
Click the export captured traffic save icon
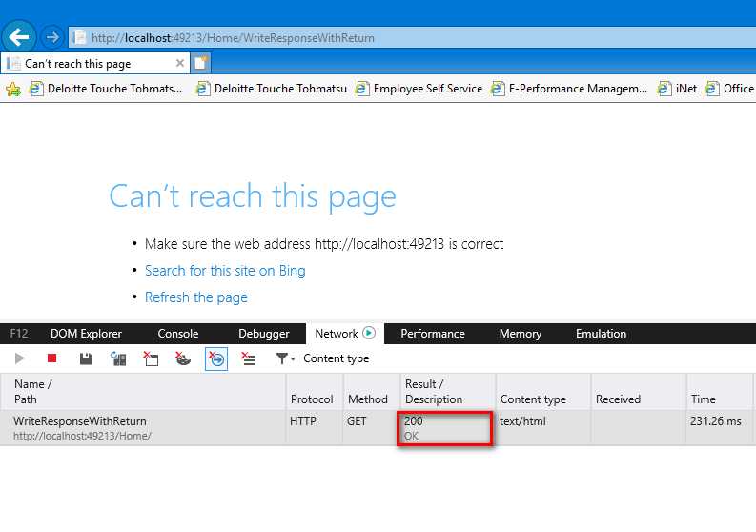[x=86, y=358]
